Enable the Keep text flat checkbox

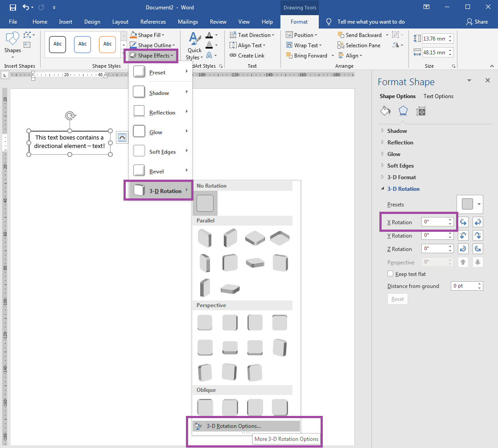(x=391, y=274)
